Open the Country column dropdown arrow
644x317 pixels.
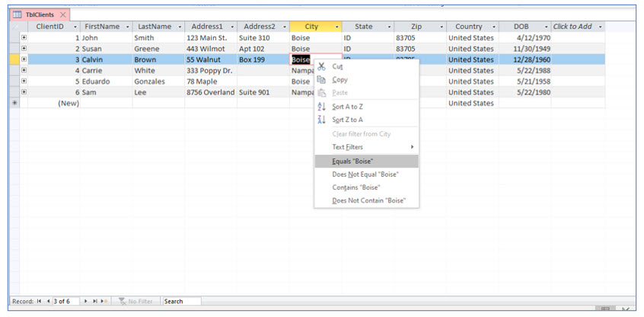[494, 27]
